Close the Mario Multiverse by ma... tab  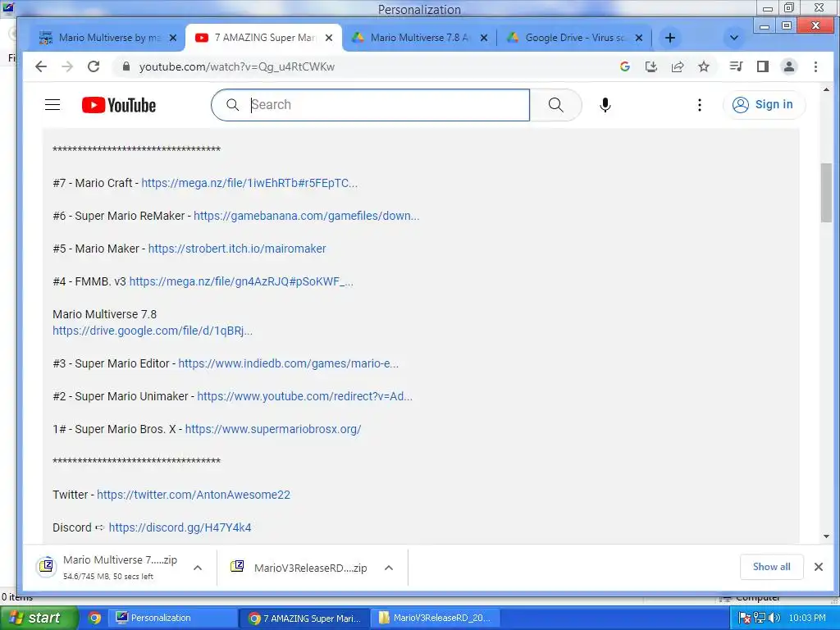click(x=172, y=38)
